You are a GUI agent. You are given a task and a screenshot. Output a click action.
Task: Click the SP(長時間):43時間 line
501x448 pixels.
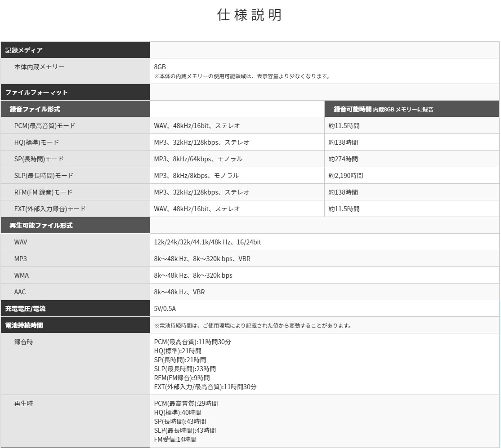[180, 421]
